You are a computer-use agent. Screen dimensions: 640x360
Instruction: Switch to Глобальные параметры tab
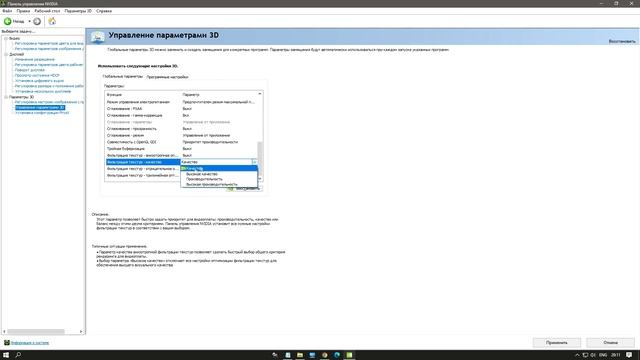coord(122,76)
